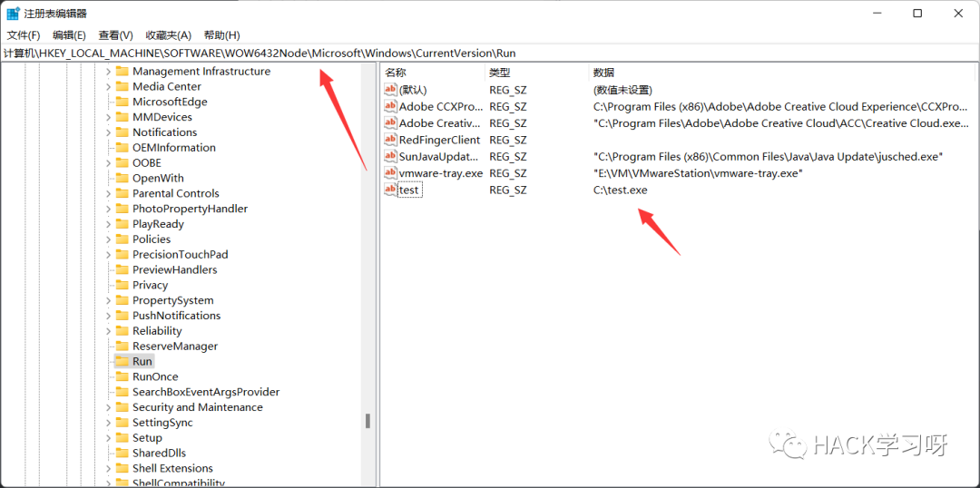The width and height of the screenshot is (980, 488).
Task: Click the registry path address bar
Action: (x=490, y=54)
